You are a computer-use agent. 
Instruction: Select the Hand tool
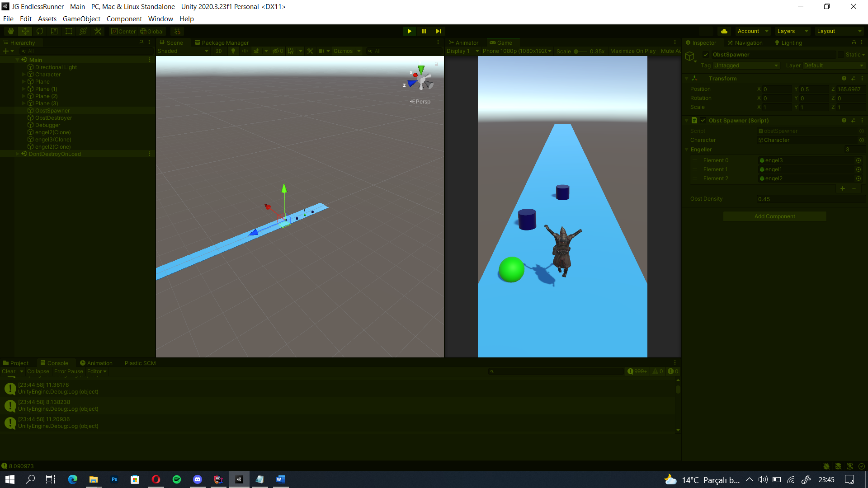(x=10, y=31)
